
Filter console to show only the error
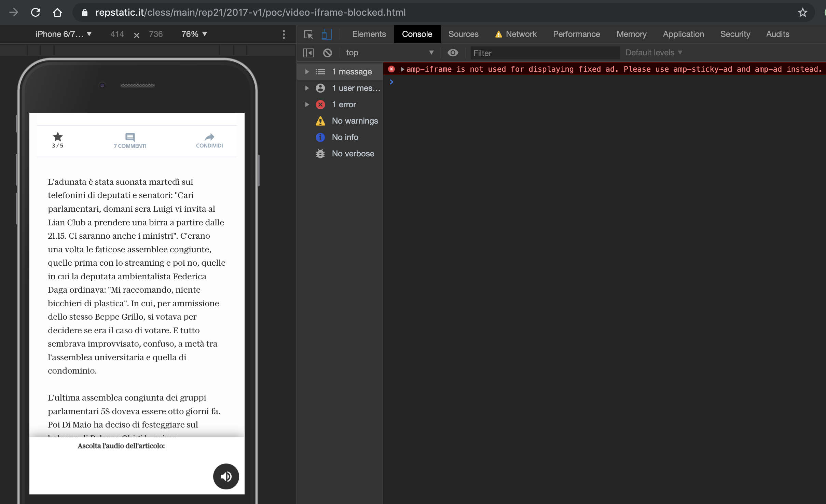point(343,104)
